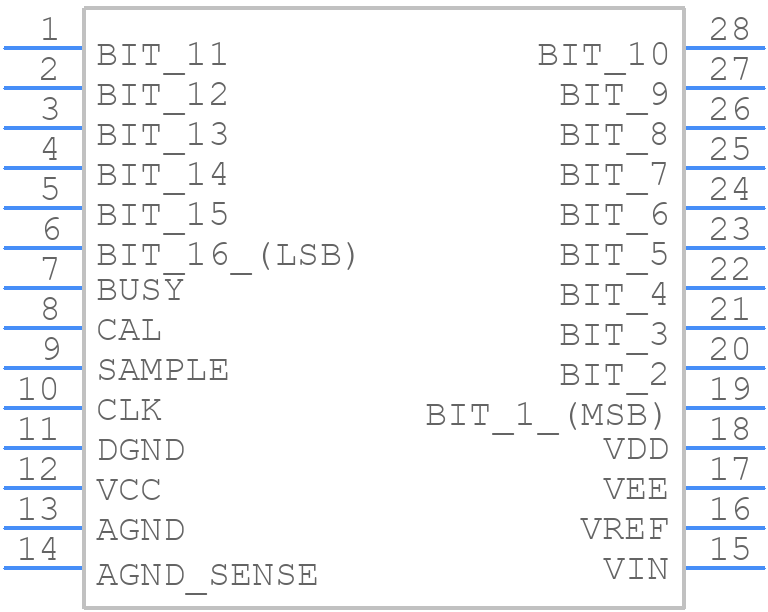Select the VREF pin label
768x612 pixels.
624,529
